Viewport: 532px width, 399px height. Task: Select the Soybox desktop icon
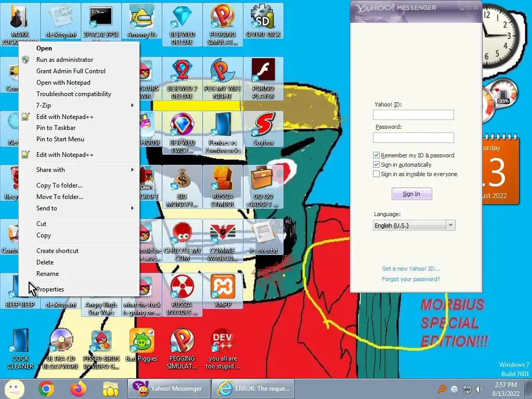click(263, 129)
